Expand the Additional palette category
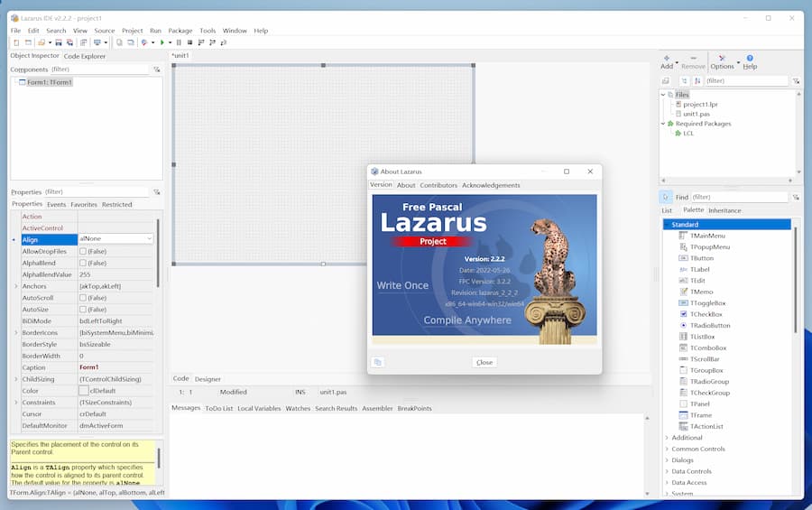 [668, 438]
